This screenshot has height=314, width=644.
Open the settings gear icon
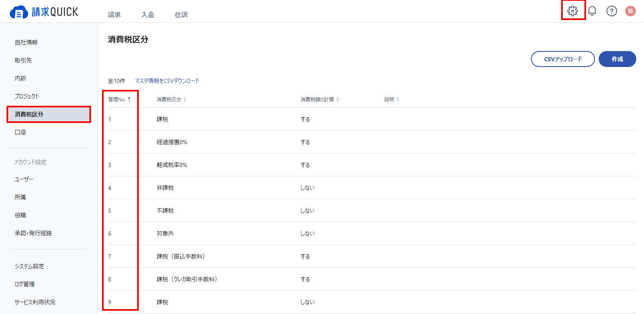[x=573, y=11]
